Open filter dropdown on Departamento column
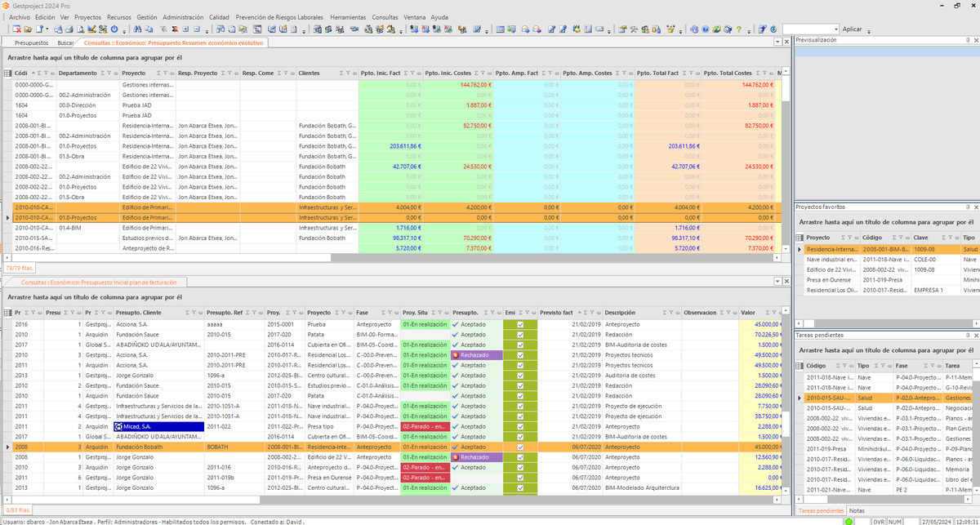 click(x=109, y=73)
